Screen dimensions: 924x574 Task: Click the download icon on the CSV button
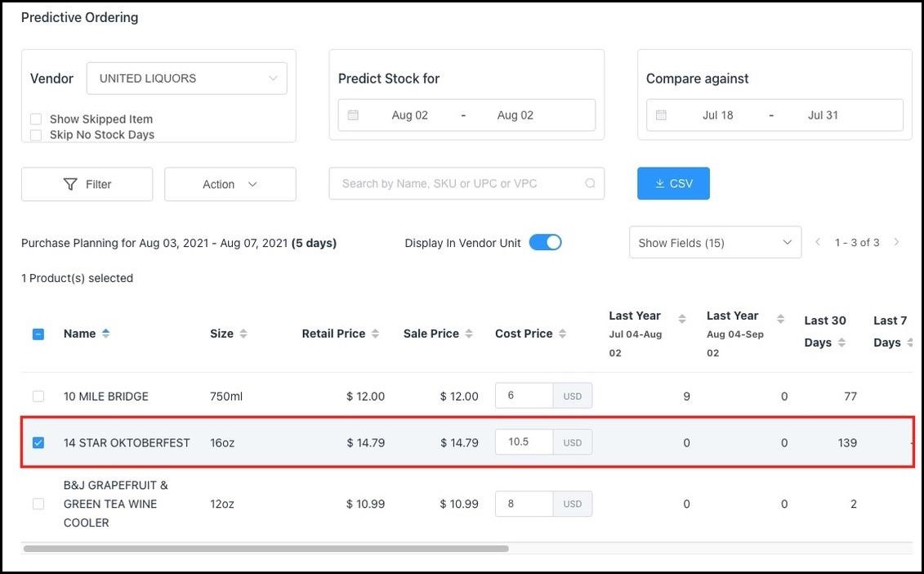coord(658,183)
